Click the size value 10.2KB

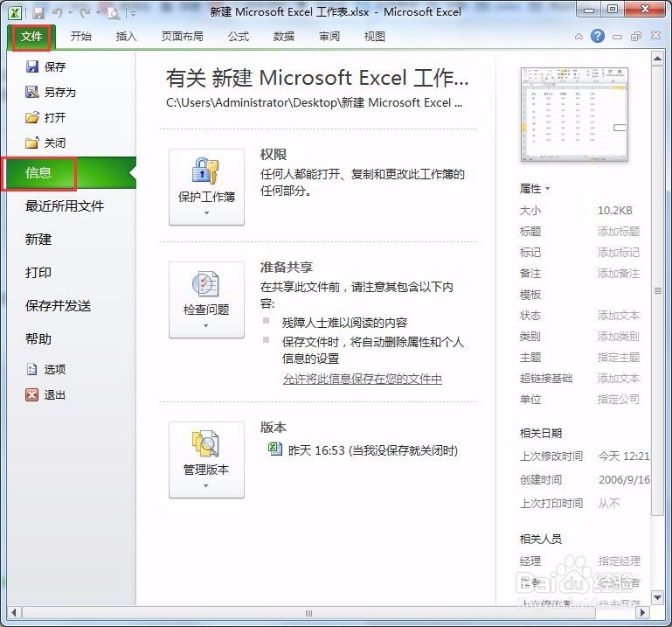(615, 210)
